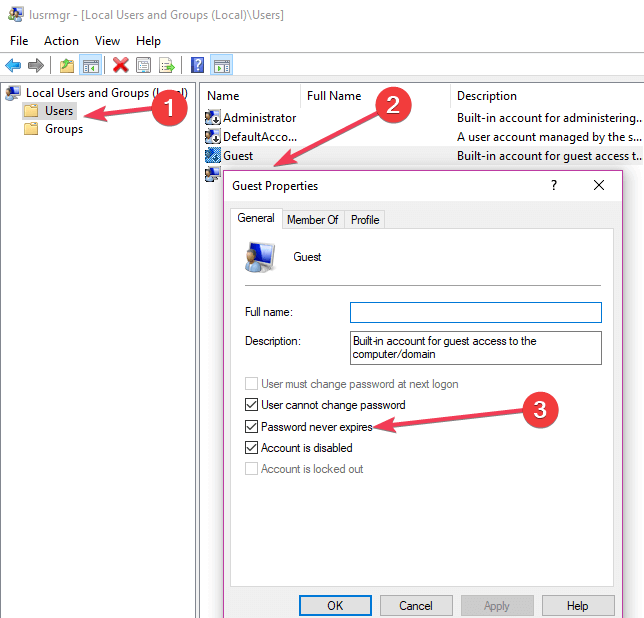Click the red Delete X toolbar icon
Screen dimensions: 644x618
(120, 65)
